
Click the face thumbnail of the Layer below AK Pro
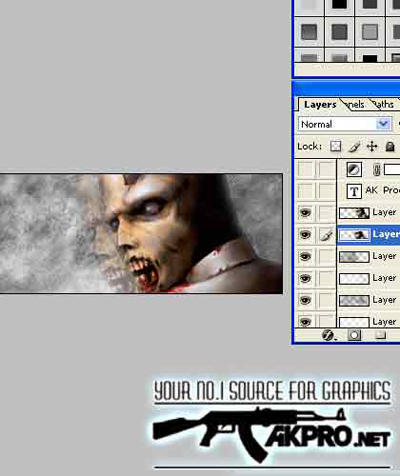[x=354, y=213]
